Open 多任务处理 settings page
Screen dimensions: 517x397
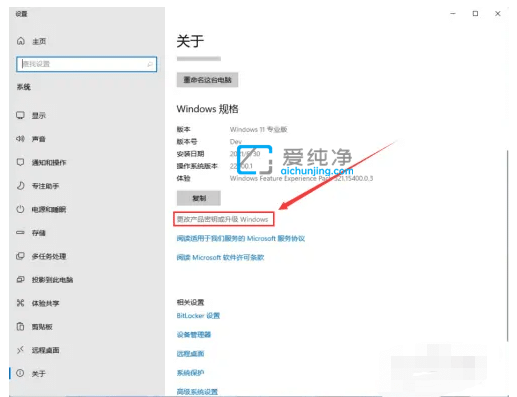point(49,256)
